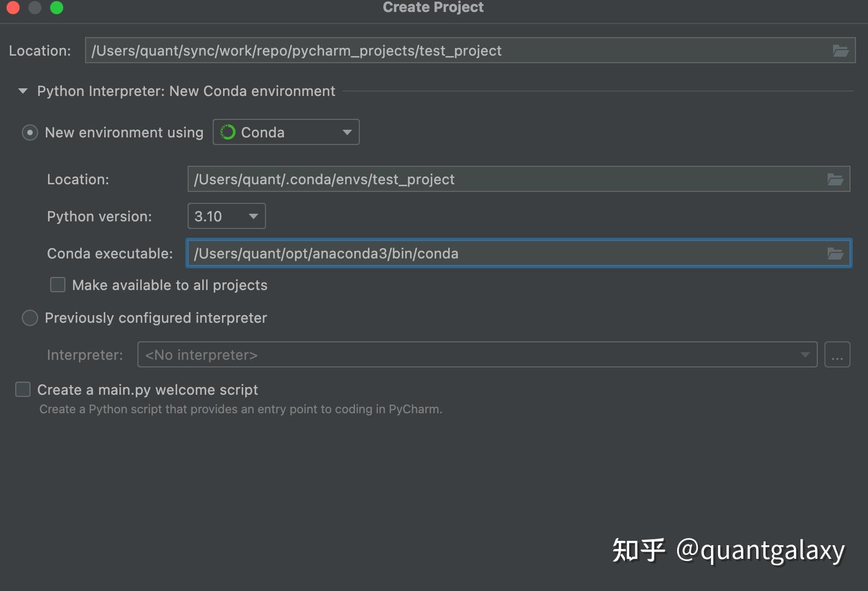Browse folder for Conda environment location

coord(835,179)
